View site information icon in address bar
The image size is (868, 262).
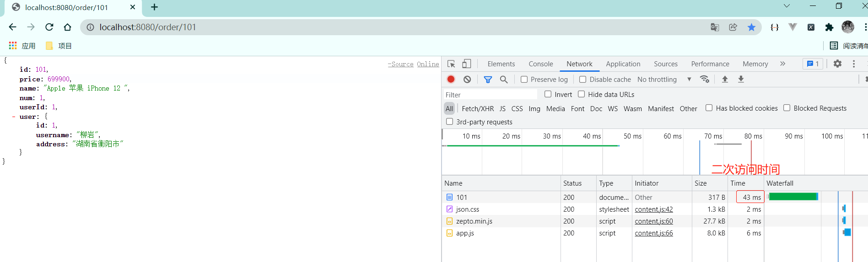[x=91, y=27]
